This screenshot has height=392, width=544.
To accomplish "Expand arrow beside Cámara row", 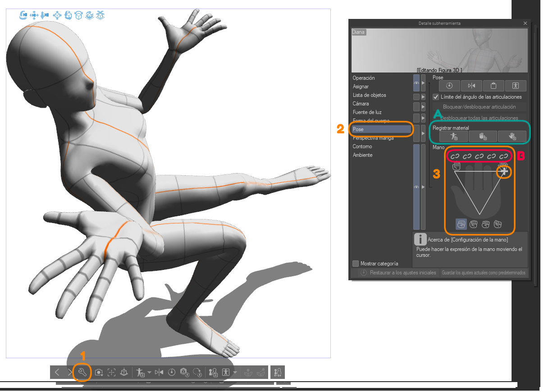I will tap(423, 107).
